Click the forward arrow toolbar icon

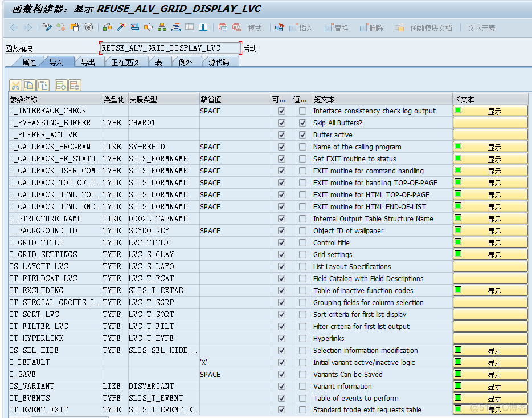pos(28,27)
